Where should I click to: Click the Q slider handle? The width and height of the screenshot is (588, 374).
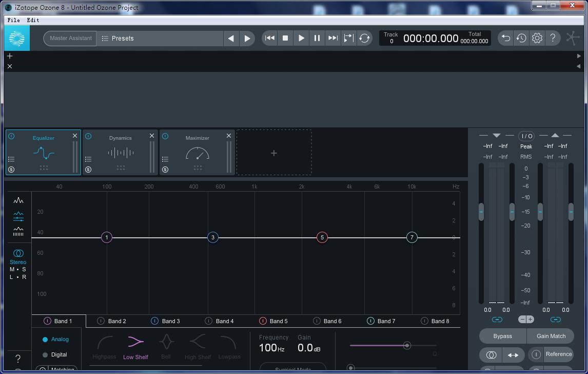[x=407, y=345]
